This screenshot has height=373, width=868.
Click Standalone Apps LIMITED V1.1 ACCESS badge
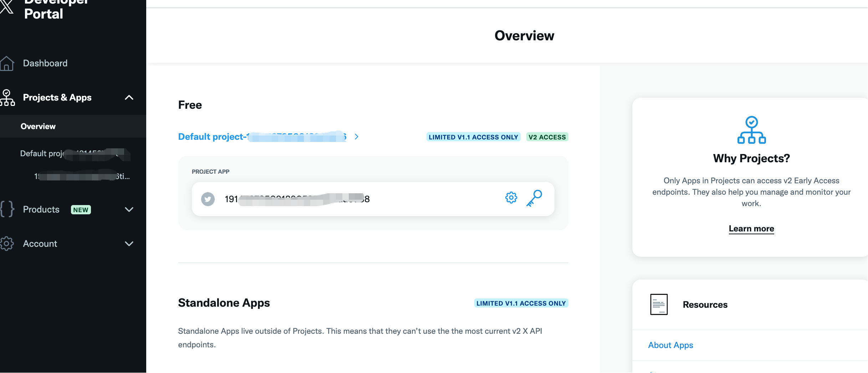(521, 303)
